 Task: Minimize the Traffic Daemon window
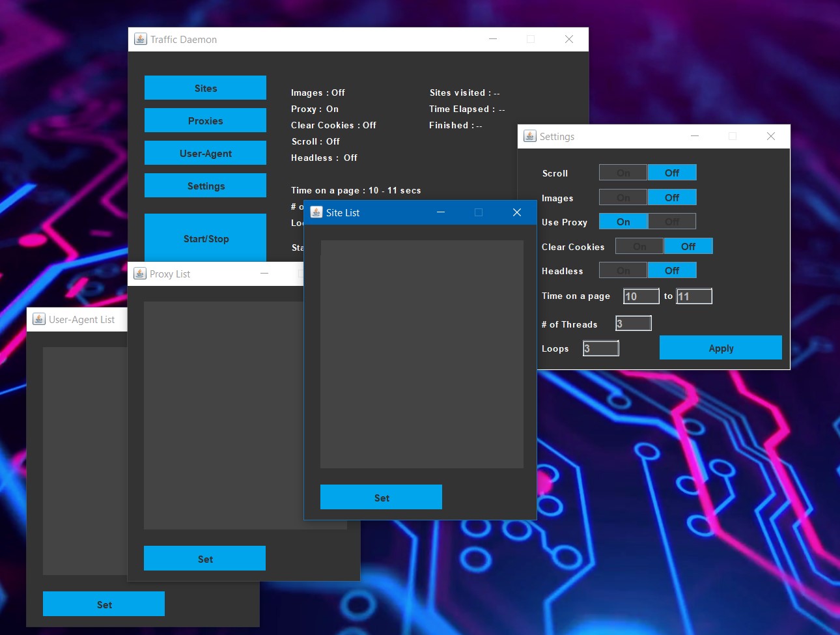click(x=493, y=39)
